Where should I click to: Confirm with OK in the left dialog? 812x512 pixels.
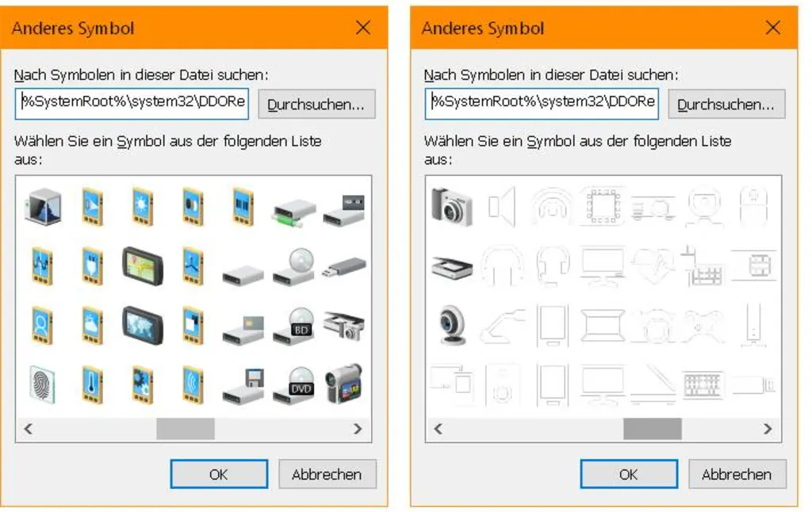point(219,474)
